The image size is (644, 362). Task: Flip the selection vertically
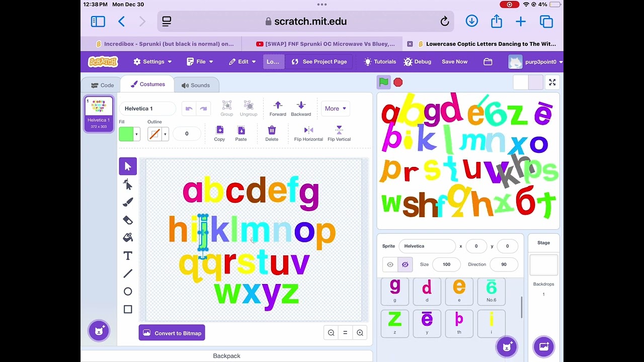pos(339,133)
